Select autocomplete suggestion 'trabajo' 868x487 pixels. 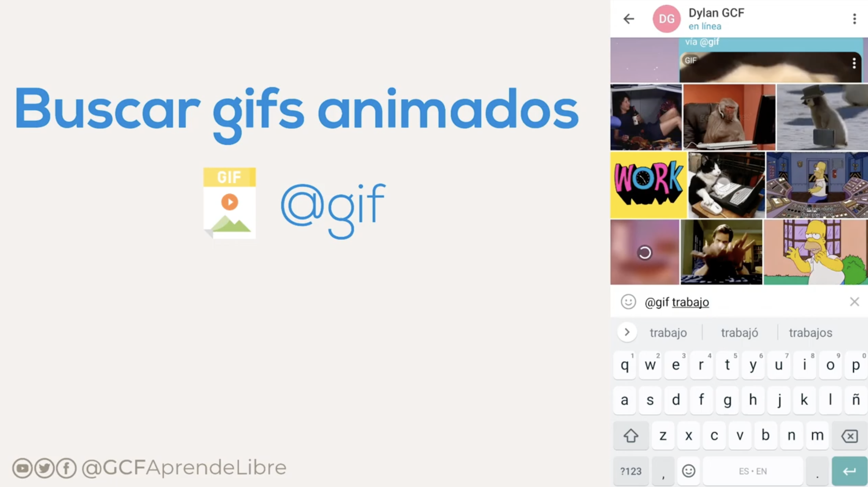(x=668, y=333)
